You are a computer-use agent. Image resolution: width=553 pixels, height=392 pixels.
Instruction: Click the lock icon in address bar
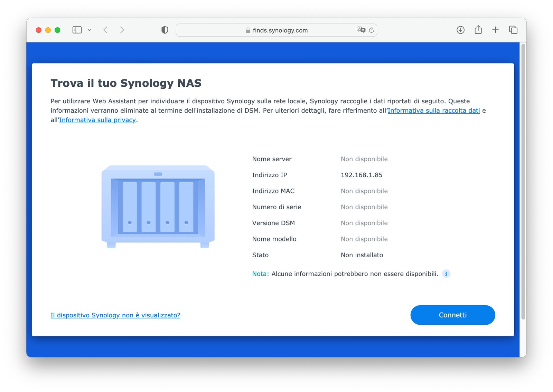(x=248, y=30)
